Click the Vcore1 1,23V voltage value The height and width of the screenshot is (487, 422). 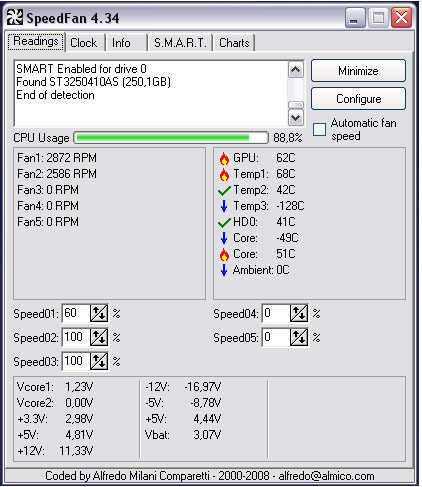click(x=79, y=387)
